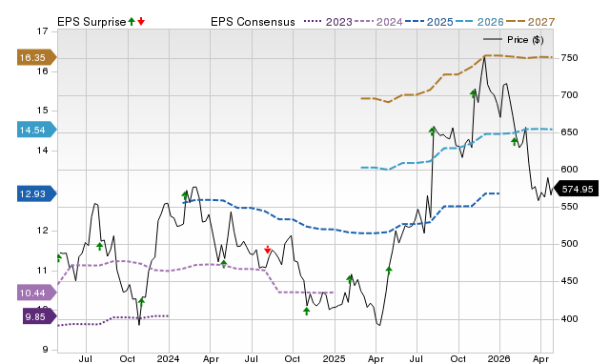This screenshot has width=610, height=364.
Task: Select the dark blue 12.93 value tag
Action: tap(36, 193)
